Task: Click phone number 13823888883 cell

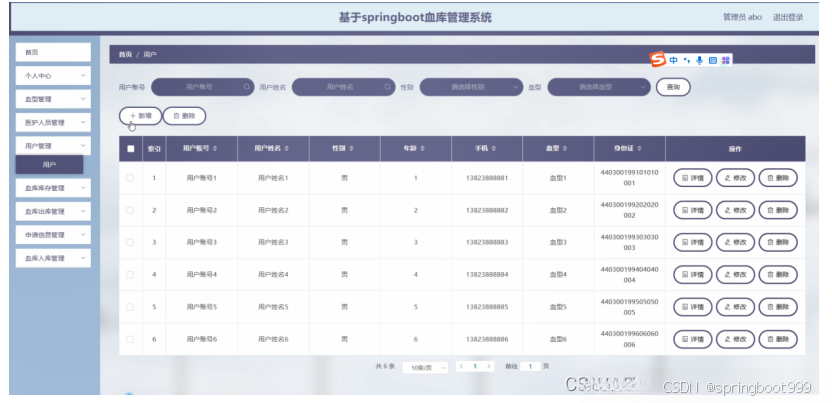Action: click(x=487, y=242)
